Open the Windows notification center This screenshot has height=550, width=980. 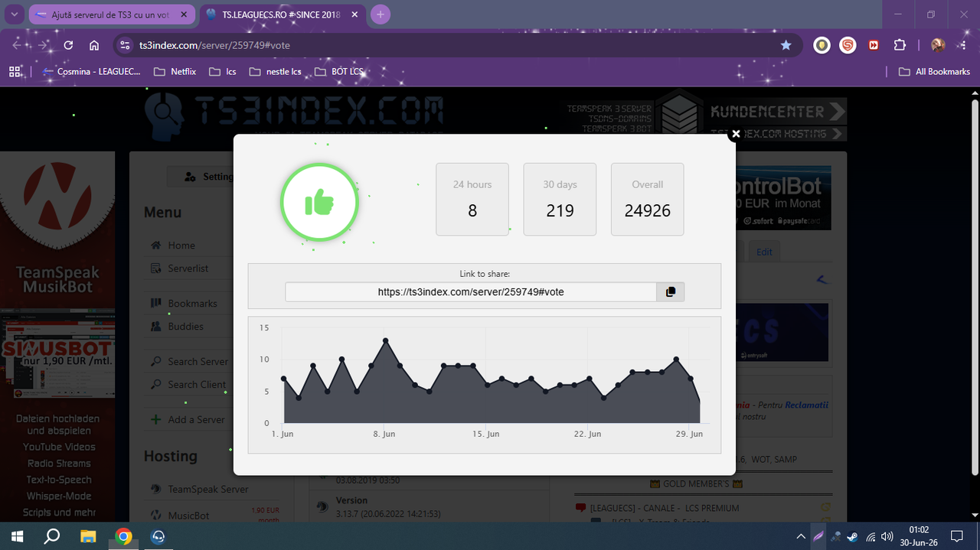(x=957, y=536)
